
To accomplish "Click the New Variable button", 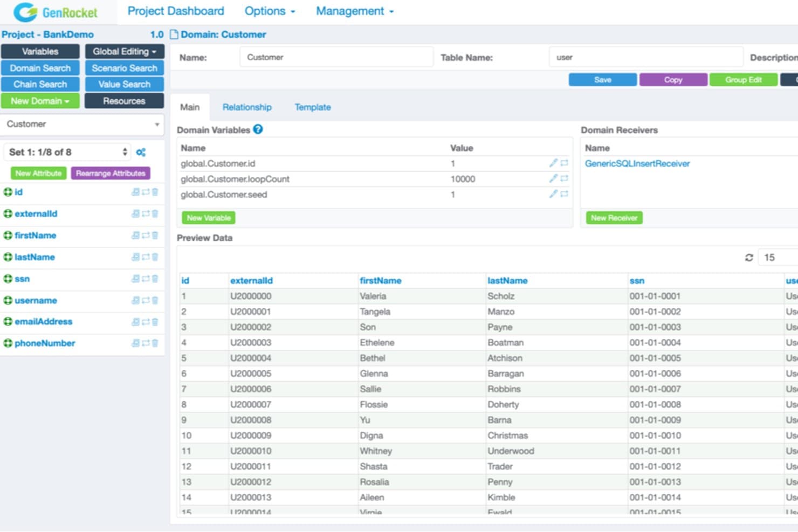I will 209,218.
